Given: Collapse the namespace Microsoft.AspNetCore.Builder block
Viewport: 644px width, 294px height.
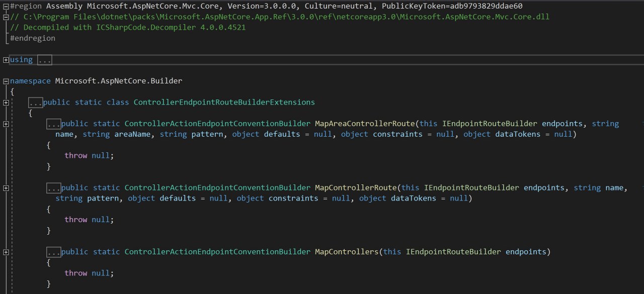Looking at the screenshot, I should tap(6, 81).
